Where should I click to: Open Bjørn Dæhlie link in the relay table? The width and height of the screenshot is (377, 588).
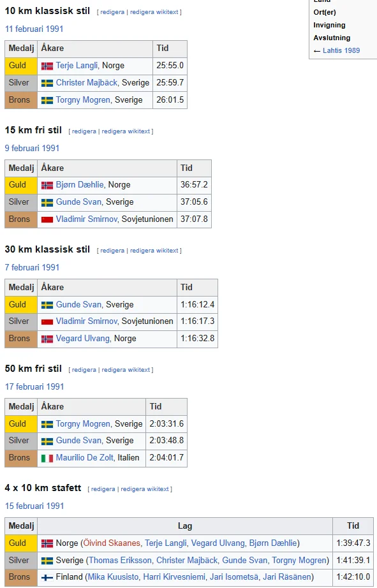pyautogui.click(x=273, y=543)
